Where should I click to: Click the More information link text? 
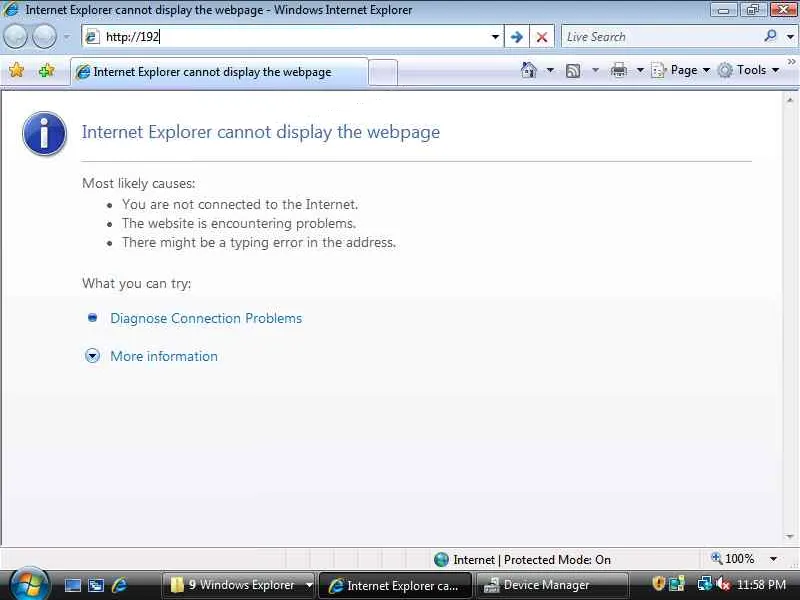[164, 356]
